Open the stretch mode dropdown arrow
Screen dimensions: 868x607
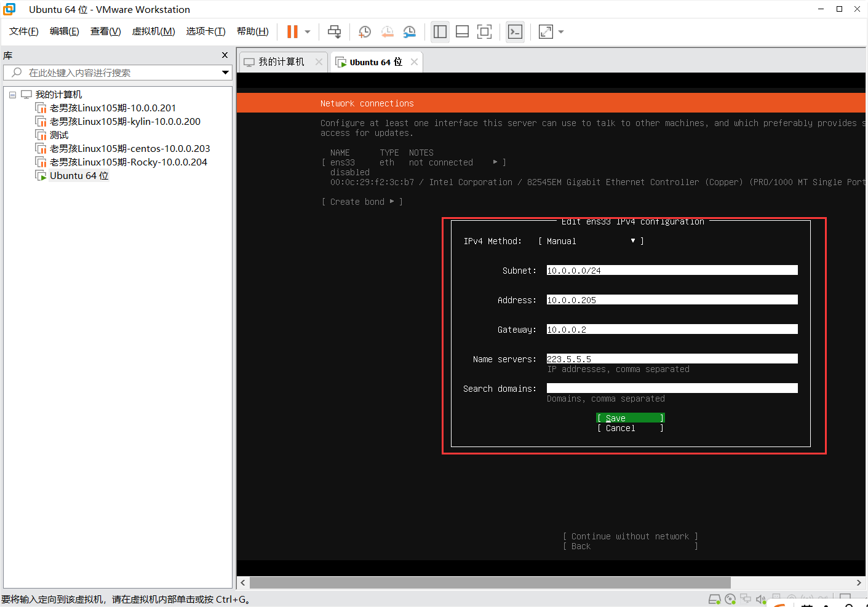click(561, 32)
